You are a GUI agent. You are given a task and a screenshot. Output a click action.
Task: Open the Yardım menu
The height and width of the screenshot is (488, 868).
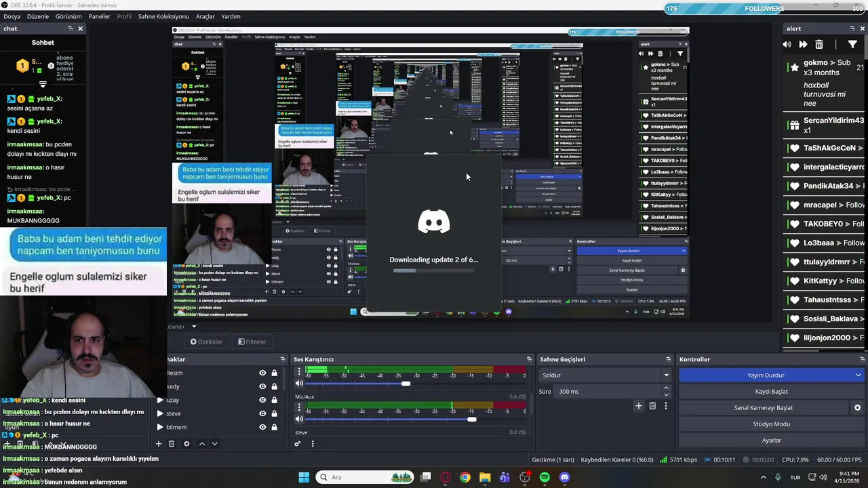click(231, 16)
